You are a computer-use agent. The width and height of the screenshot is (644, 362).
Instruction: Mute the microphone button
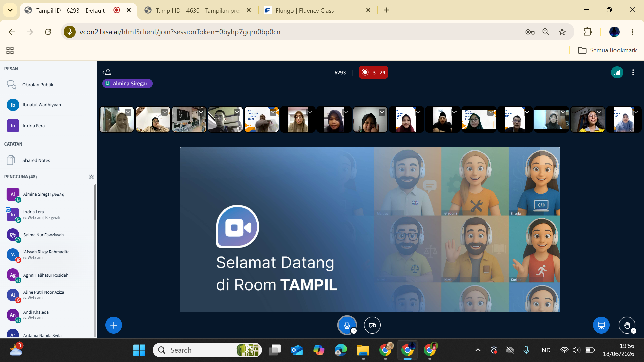tap(347, 325)
